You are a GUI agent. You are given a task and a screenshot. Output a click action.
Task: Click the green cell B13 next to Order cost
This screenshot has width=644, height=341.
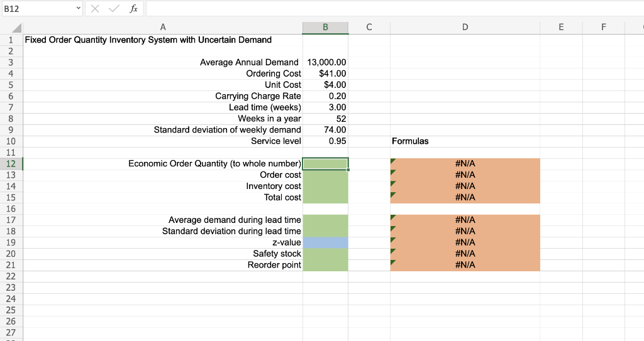325,175
